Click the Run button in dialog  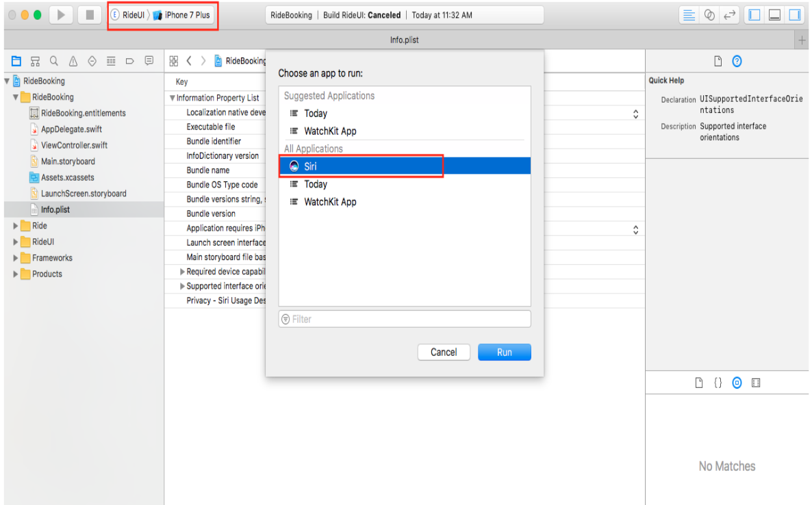505,352
